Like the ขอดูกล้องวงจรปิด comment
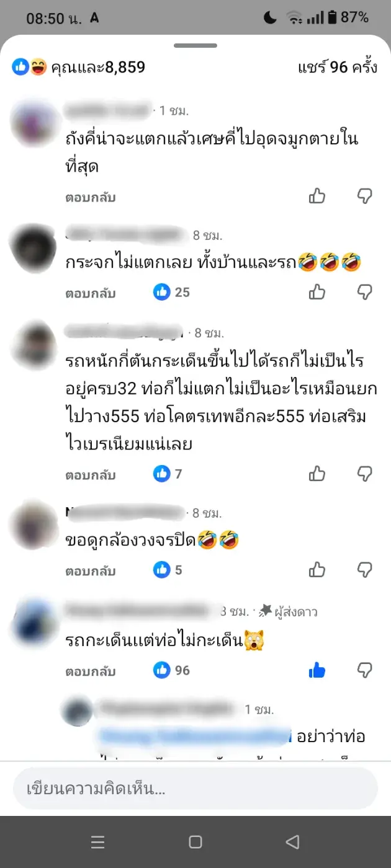 point(317,569)
